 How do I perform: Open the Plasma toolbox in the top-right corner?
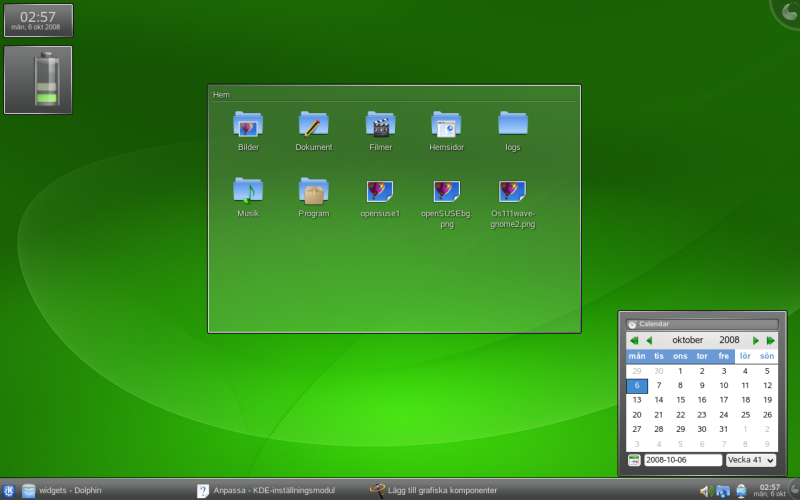tap(788, 11)
